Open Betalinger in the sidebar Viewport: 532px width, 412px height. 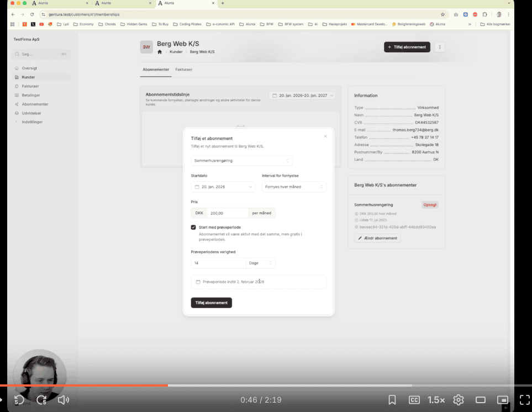pos(30,95)
